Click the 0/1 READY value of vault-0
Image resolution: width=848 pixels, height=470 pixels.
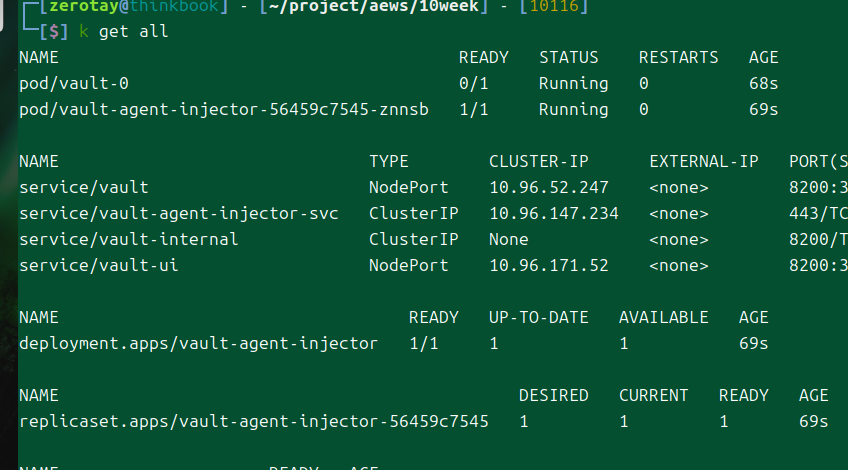(x=474, y=83)
